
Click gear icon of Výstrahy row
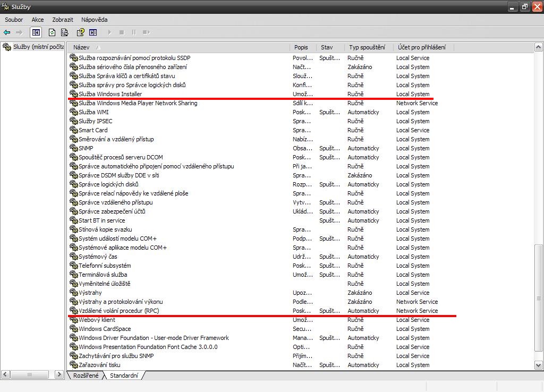[73, 292]
